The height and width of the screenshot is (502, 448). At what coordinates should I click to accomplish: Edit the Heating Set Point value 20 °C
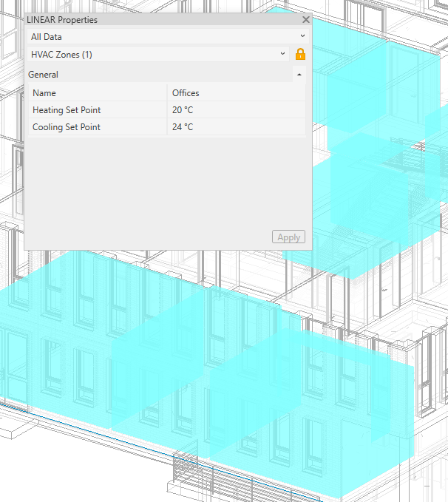coord(237,110)
